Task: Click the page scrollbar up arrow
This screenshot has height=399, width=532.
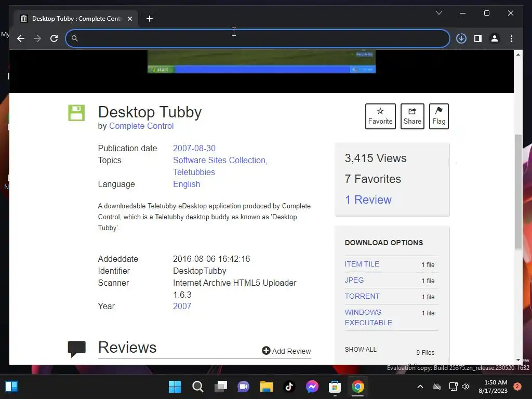Action: [518, 54]
